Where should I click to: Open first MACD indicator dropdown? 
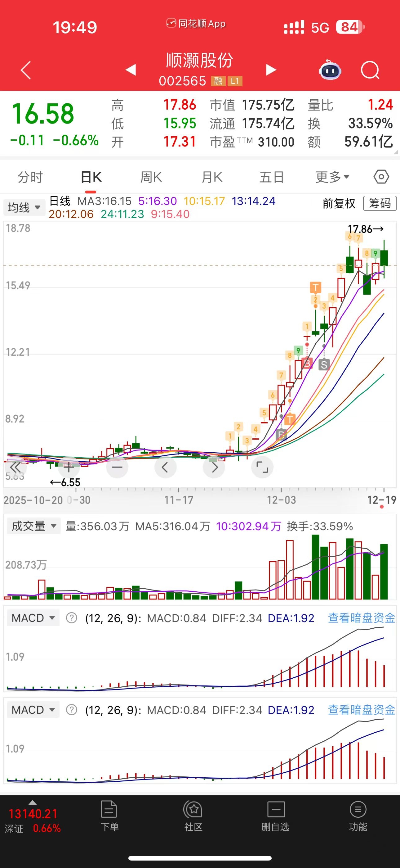click(x=33, y=618)
